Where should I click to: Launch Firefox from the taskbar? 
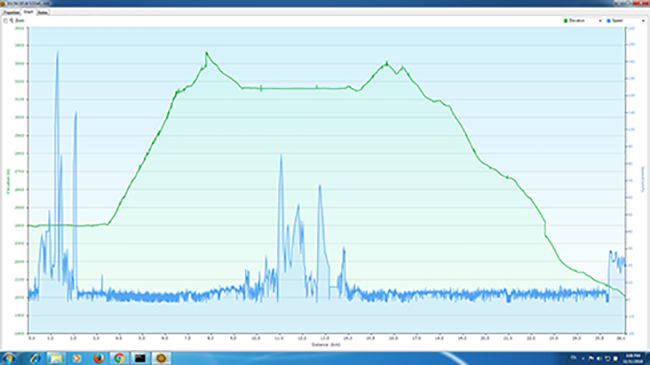pyautogui.click(x=98, y=358)
